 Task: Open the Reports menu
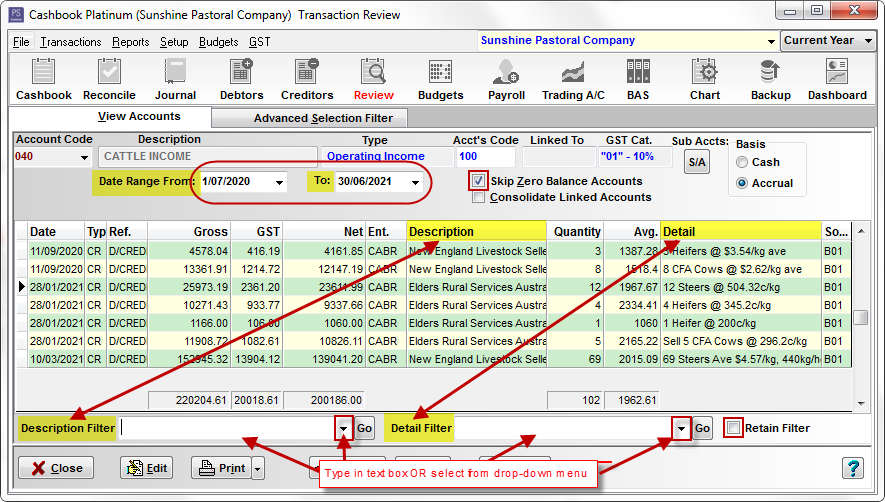[x=130, y=42]
